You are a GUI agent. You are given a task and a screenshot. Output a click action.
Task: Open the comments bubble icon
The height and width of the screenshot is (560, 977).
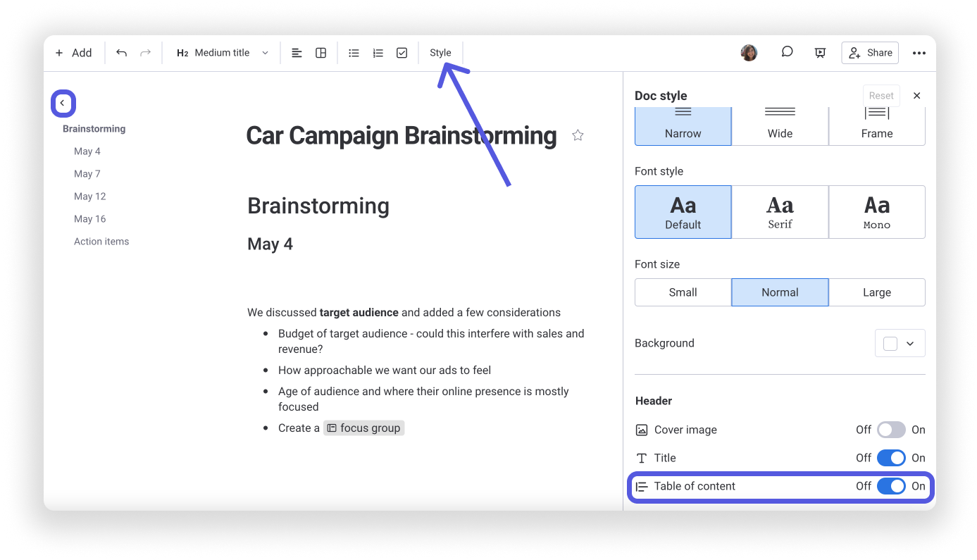click(x=787, y=52)
